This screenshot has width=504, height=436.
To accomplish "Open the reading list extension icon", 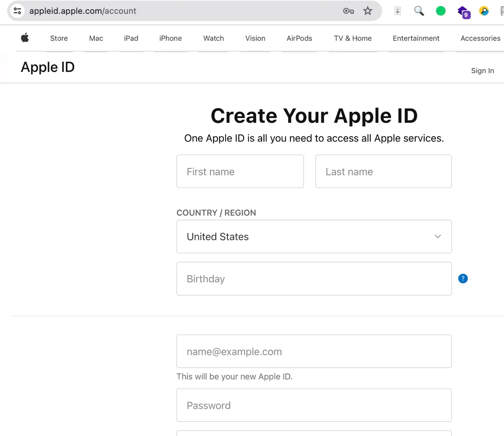I will [397, 11].
